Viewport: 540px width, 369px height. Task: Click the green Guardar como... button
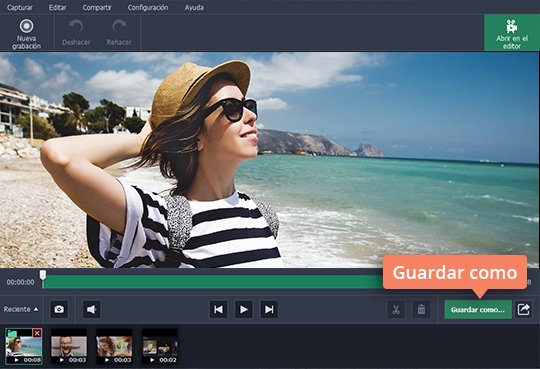(478, 309)
